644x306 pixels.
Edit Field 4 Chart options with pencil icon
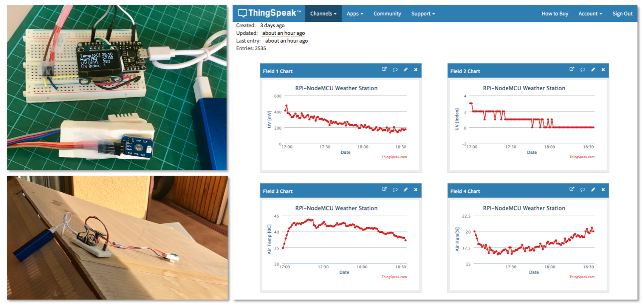tap(593, 189)
